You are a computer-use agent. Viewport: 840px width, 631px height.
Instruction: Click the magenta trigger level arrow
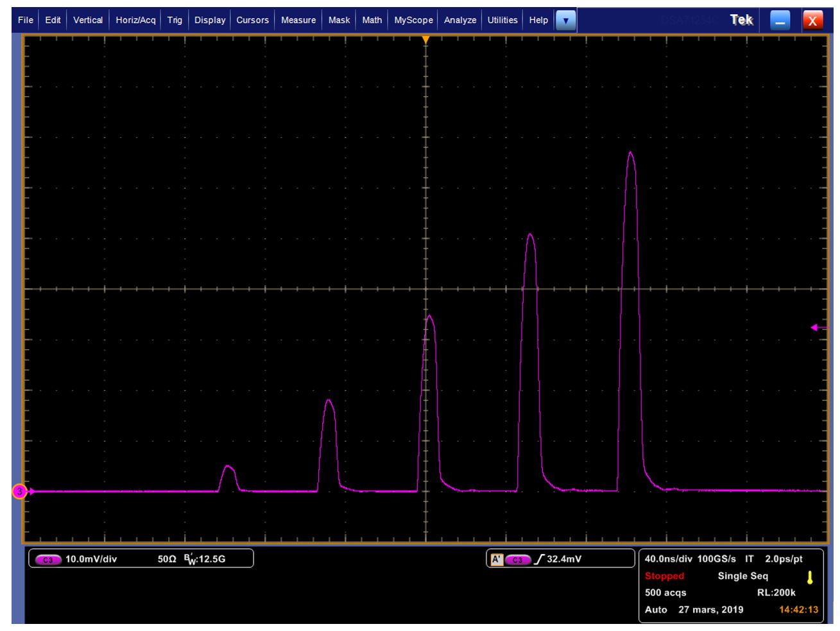coord(819,327)
